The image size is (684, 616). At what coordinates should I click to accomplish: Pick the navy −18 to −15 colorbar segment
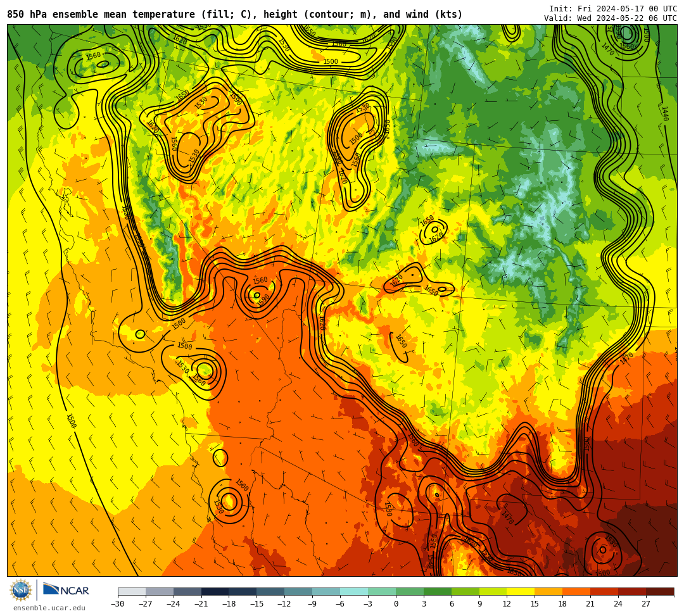tap(243, 591)
